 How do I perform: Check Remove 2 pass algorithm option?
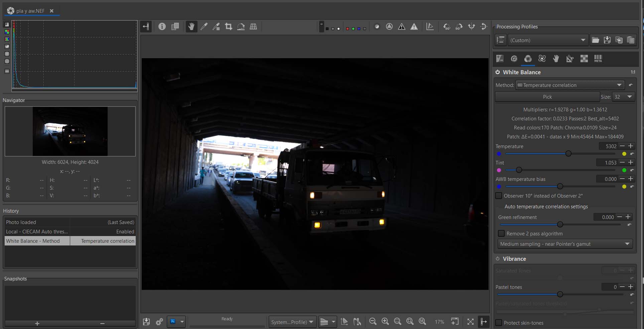[x=501, y=234]
